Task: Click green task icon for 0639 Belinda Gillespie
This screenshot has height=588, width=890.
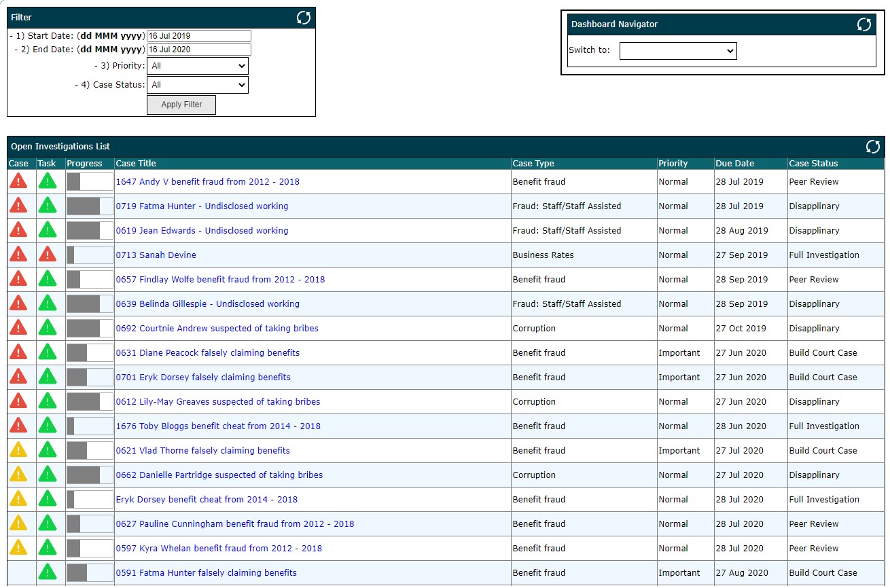Action: coord(47,304)
